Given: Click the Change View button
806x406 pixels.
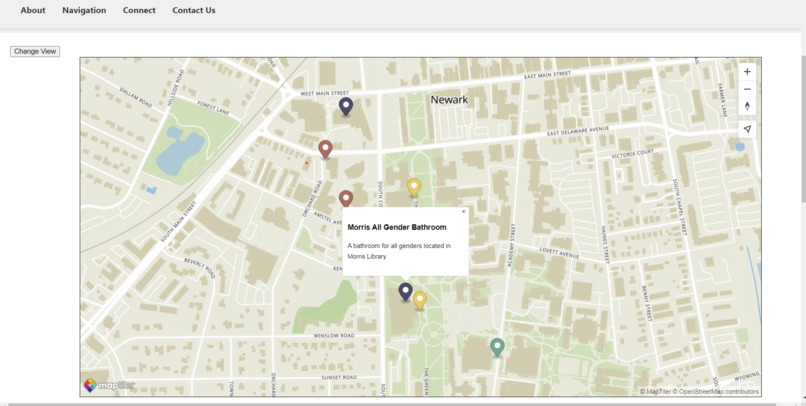Looking at the screenshot, I should coord(35,51).
